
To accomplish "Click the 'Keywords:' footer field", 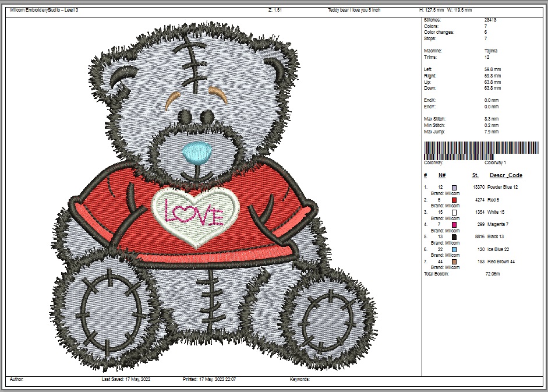I will point(299,379).
